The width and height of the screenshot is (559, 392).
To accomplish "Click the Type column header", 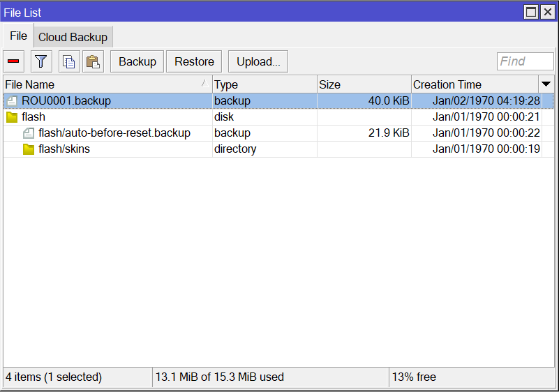I will (264, 84).
